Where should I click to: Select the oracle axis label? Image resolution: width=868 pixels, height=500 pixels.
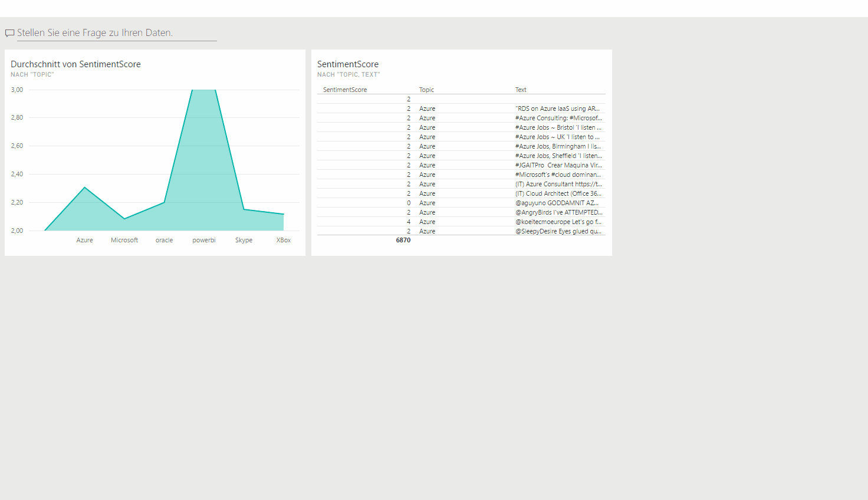point(164,241)
